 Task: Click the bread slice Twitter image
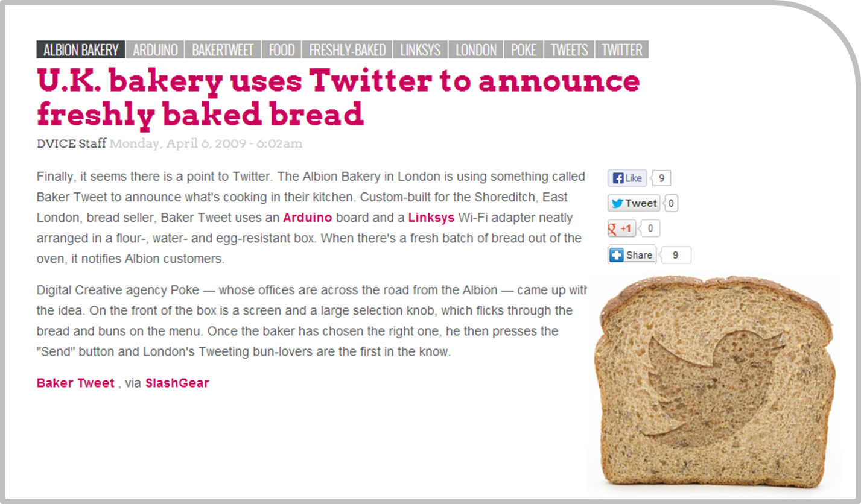point(714,383)
